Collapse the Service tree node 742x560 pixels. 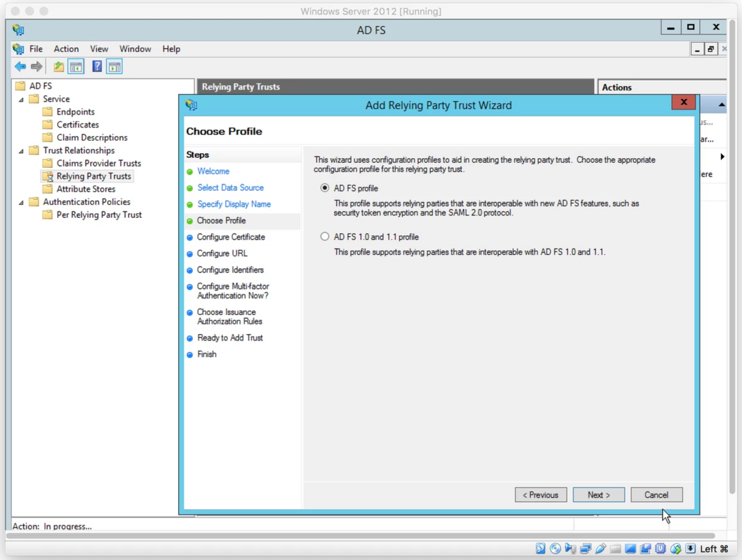(x=21, y=100)
